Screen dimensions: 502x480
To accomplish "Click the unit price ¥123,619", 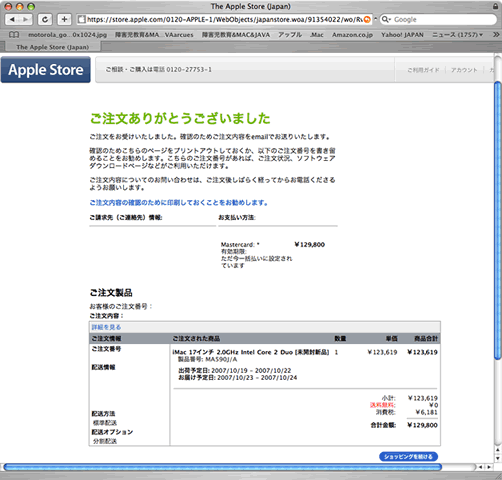I will click(382, 352).
